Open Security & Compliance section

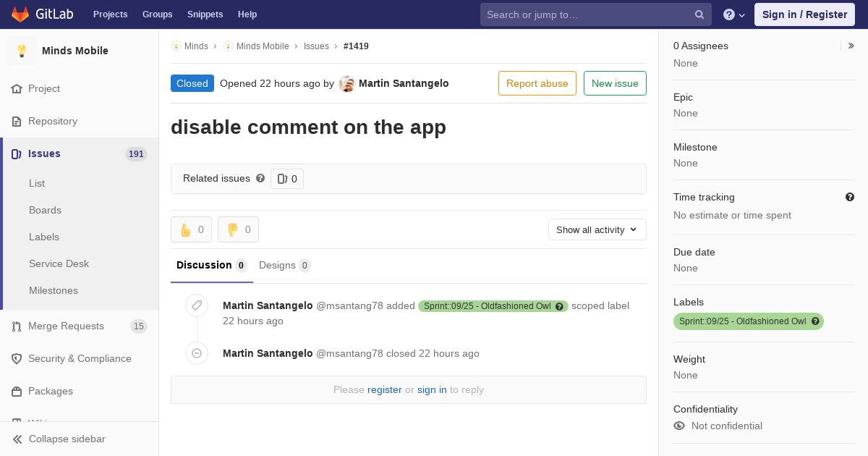(x=80, y=358)
